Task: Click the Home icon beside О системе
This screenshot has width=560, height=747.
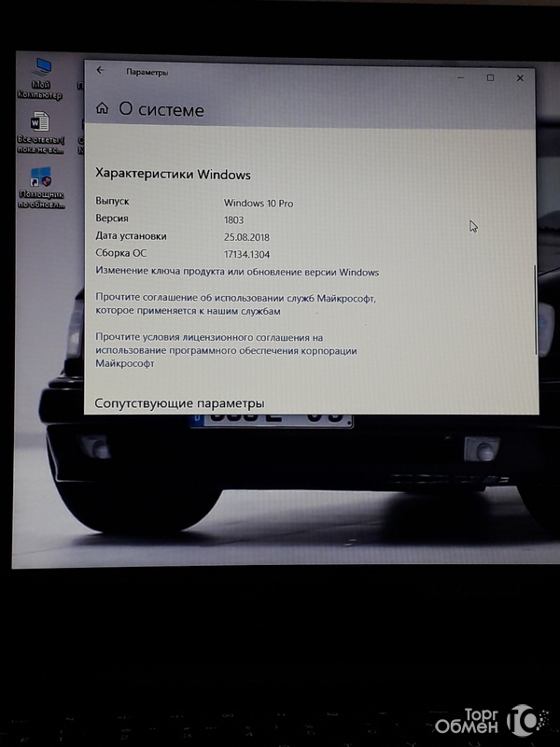Action: [x=102, y=109]
